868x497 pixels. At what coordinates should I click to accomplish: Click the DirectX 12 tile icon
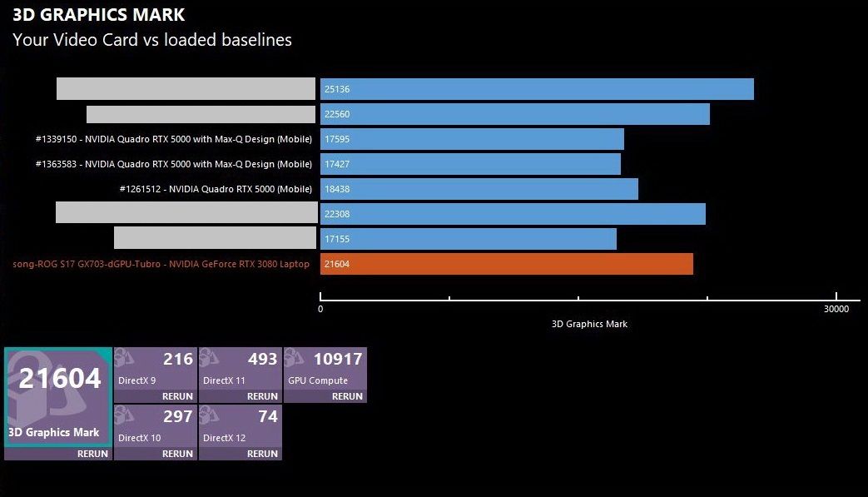tap(209, 415)
